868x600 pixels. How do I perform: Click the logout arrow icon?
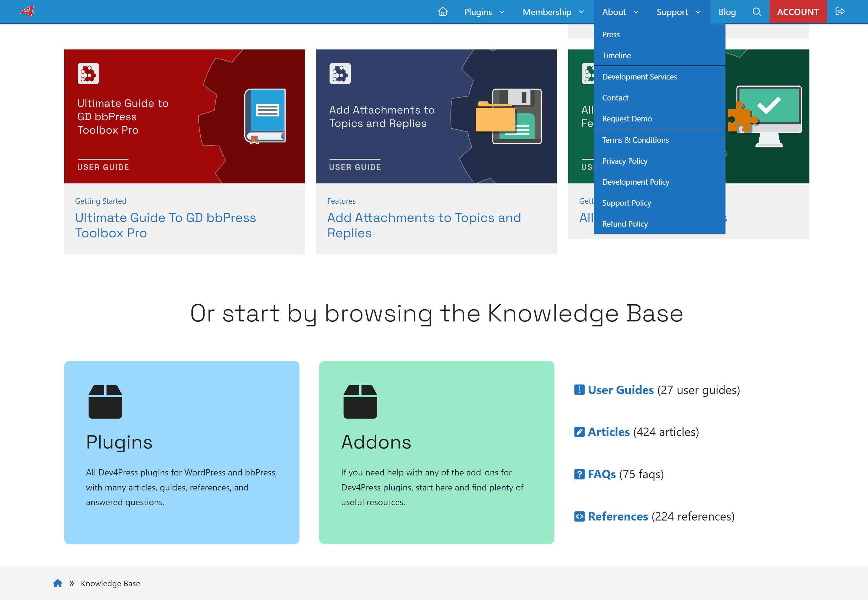tap(840, 11)
